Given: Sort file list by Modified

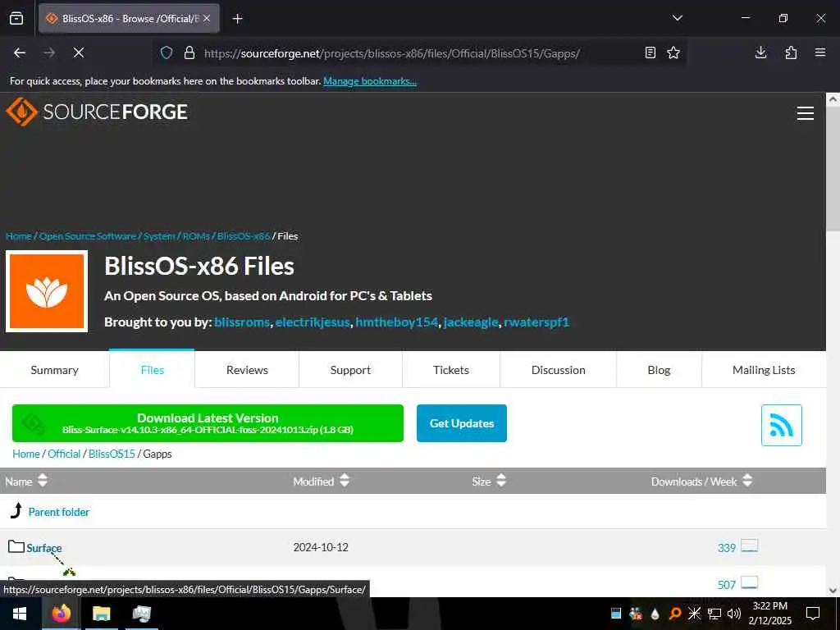Looking at the screenshot, I should [321, 481].
